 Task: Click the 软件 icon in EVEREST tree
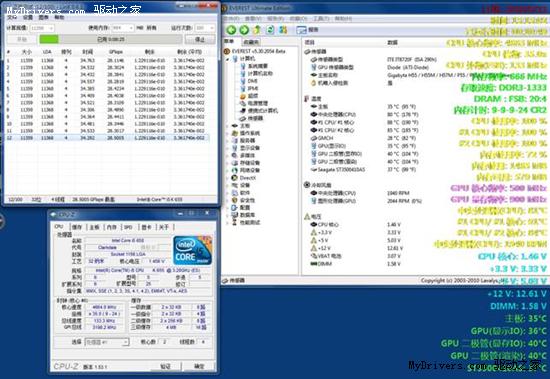[235, 193]
